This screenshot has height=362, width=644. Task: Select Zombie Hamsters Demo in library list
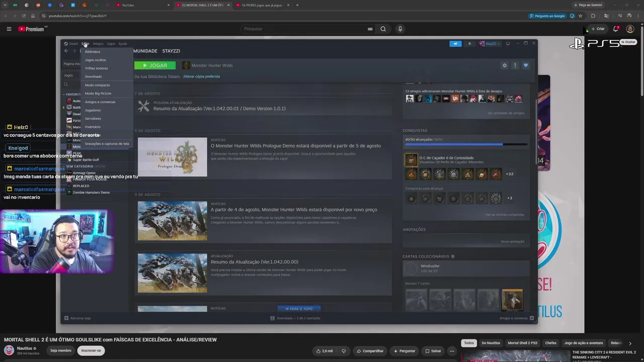pos(91,193)
